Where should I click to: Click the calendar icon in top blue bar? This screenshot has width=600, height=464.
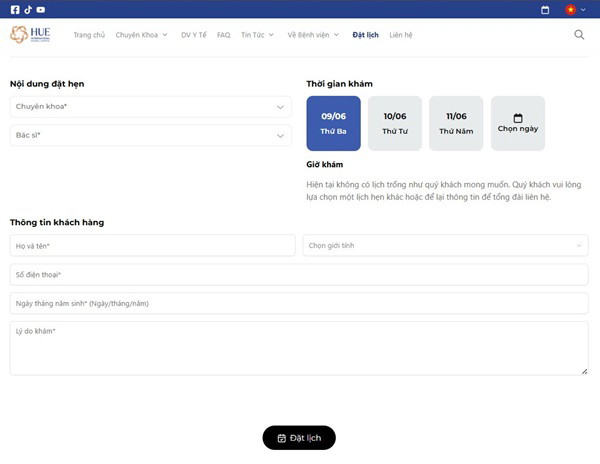tap(545, 10)
